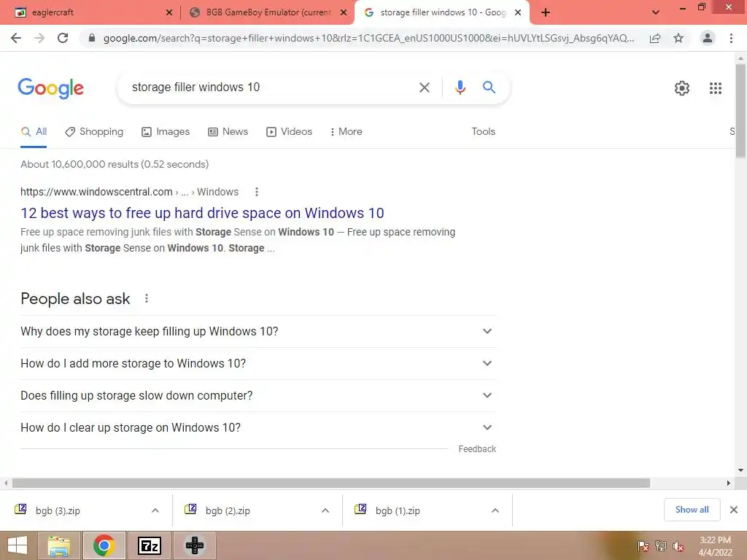The height and width of the screenshot is (560, 747).
Task: Open Chrome from the taskbar
Action: point(104,545)
